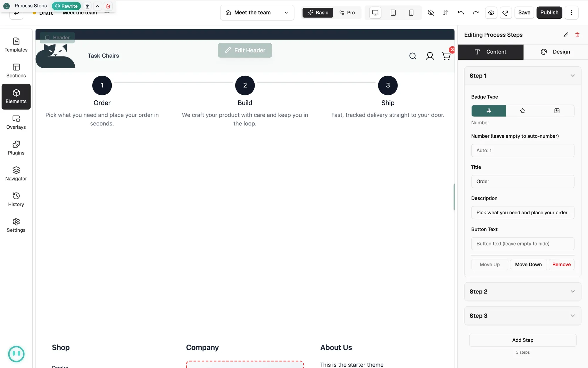Click the Title input containing Order
The width and height of the screenshot is (588, 368).
click(x=523, y=182)
